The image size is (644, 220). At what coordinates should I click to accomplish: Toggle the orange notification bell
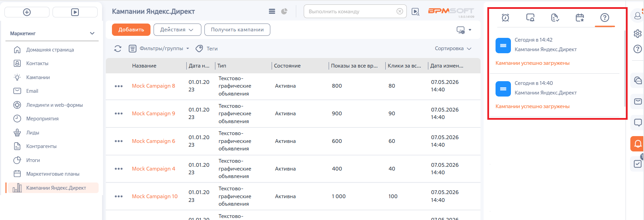coord(637,144)
